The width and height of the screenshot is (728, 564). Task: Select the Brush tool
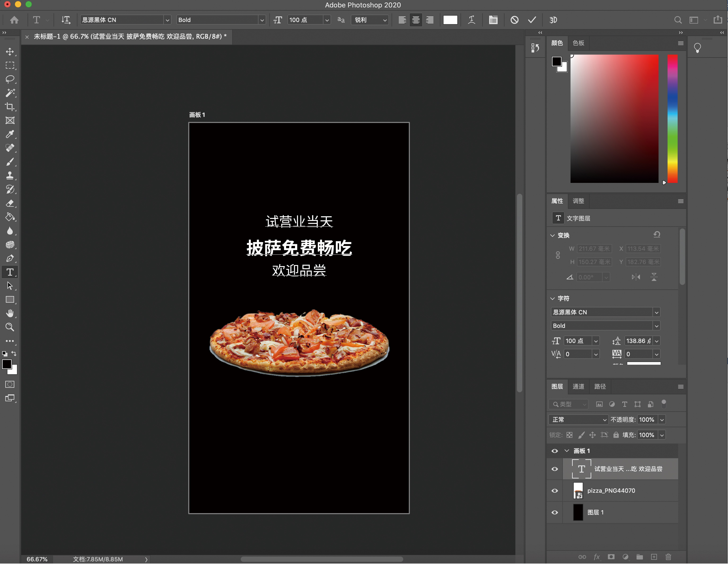10,162
